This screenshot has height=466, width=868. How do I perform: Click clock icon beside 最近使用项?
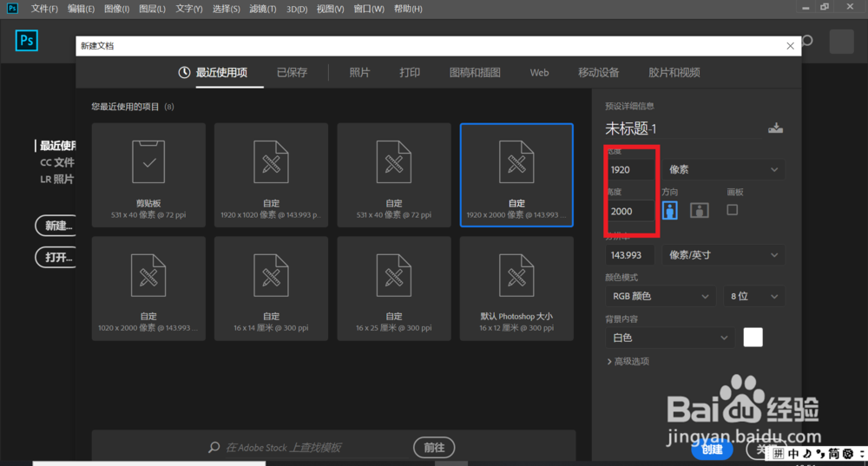tap(184, 73)
